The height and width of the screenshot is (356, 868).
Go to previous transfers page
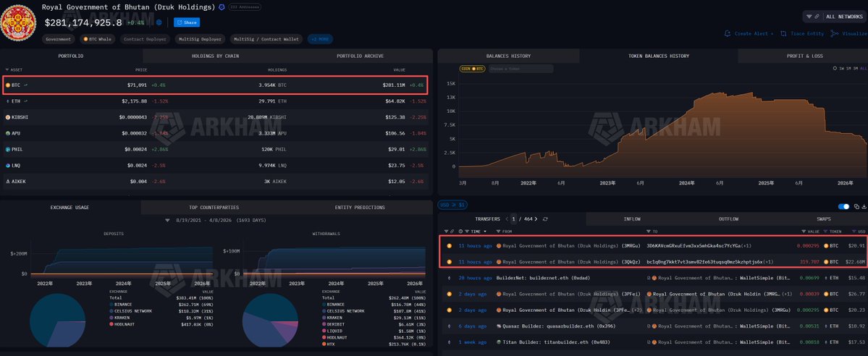tap(507, 219)
